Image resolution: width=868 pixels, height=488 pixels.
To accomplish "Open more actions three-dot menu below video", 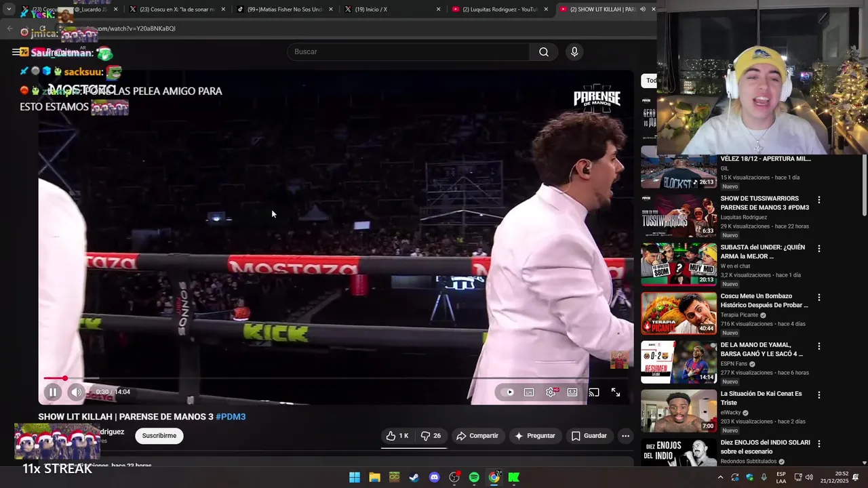I will (x=625, y=436).
